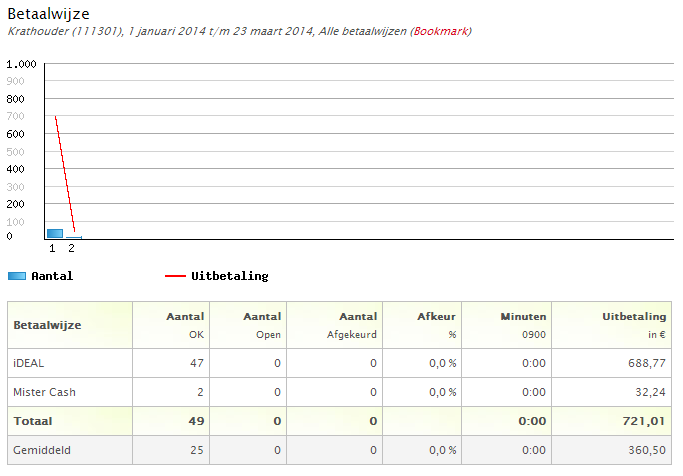Click the report subtitle with Krathouder date range

pyautogui.click(x=240, y=31)
